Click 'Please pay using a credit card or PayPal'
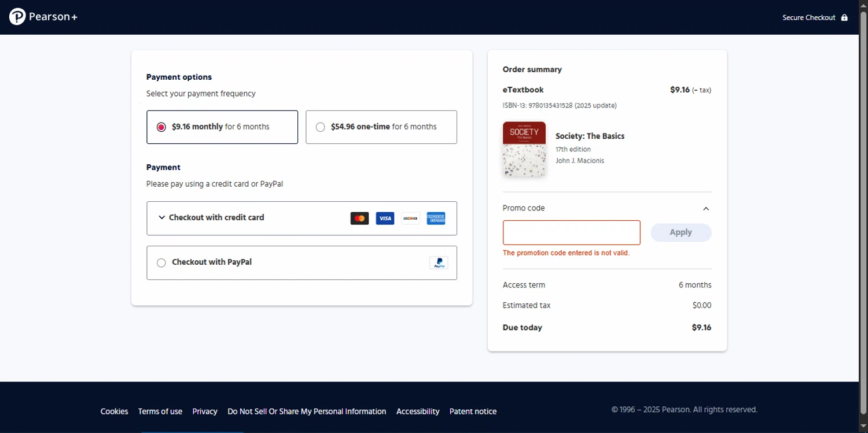This screenshot has height=433, width=868. tap(215, 184)
